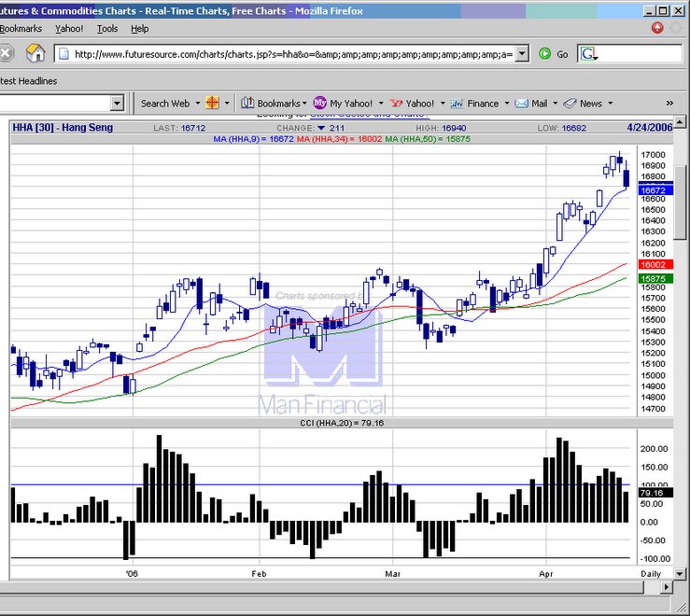Click the blue 16672 MA price label

pos(654,190)
